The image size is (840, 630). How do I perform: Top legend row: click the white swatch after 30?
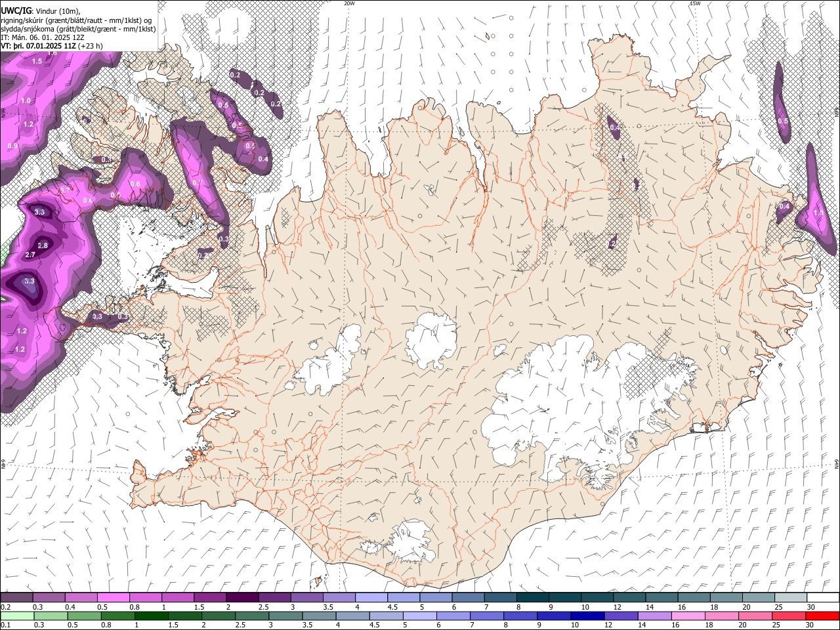(x=824, y=597)
